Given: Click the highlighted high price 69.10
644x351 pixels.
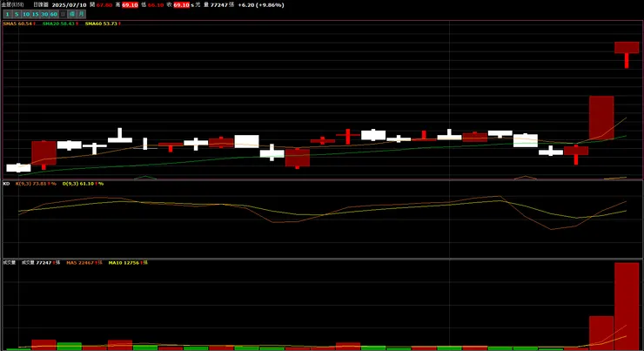Looking at the screenshot, I should coord(130,5).
